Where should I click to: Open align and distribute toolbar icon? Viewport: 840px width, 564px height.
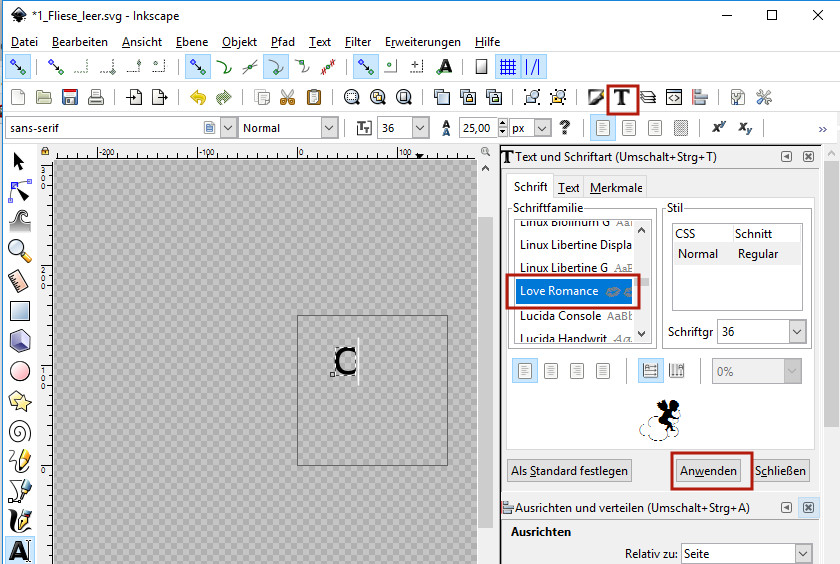pos(700,97)
